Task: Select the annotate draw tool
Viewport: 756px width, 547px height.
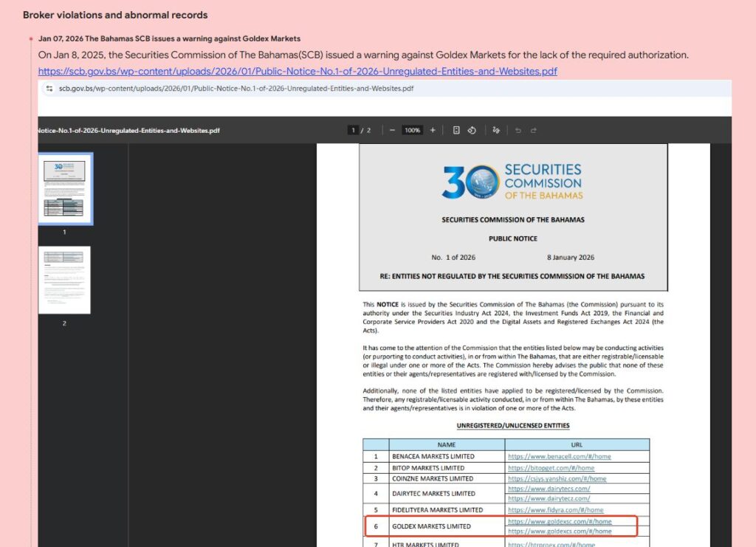Action: [496, 130]
